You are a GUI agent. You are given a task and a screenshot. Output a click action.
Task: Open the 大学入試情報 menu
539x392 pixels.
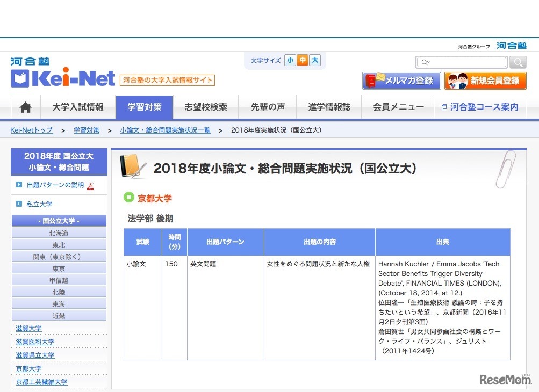pyautogui.click(x=78, y=107)
